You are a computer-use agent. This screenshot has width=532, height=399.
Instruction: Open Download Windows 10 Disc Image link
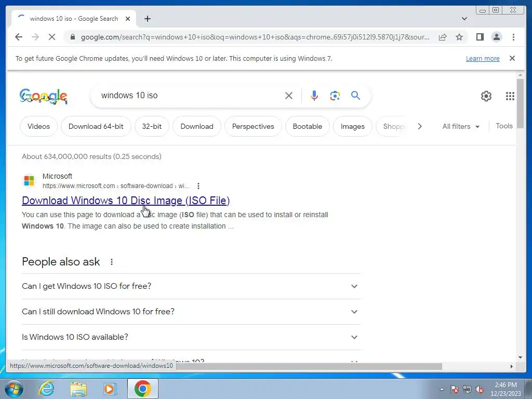tap(126, 201)
